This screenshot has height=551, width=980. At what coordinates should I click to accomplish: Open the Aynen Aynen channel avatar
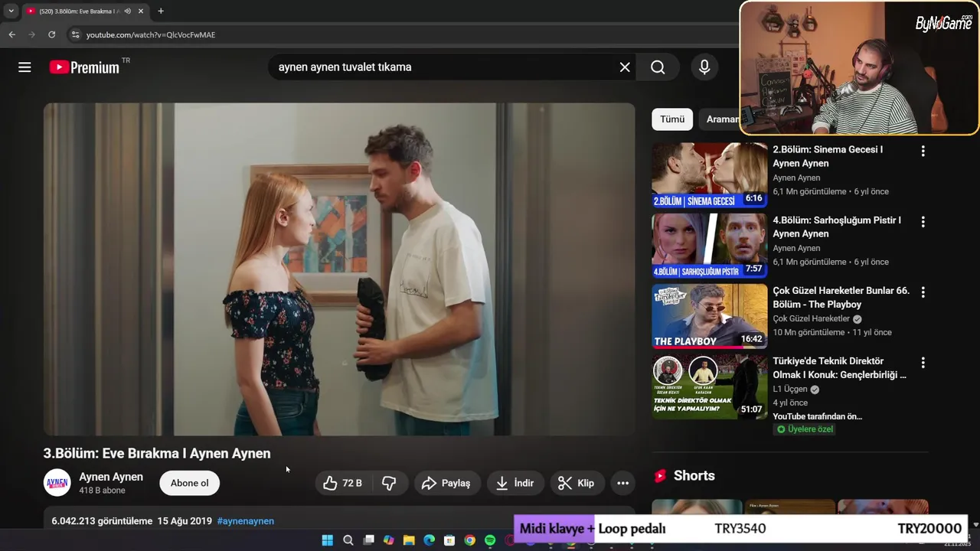pos(57,483)
